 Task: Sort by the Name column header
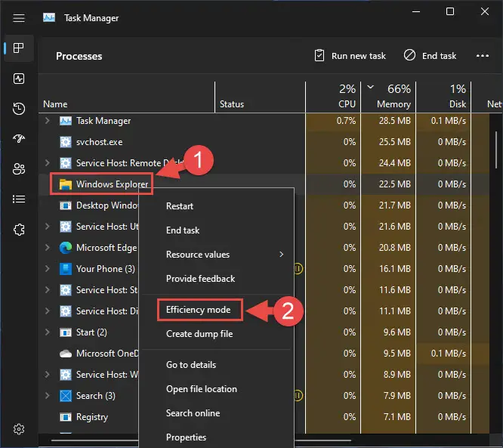[x=127, y=97]
